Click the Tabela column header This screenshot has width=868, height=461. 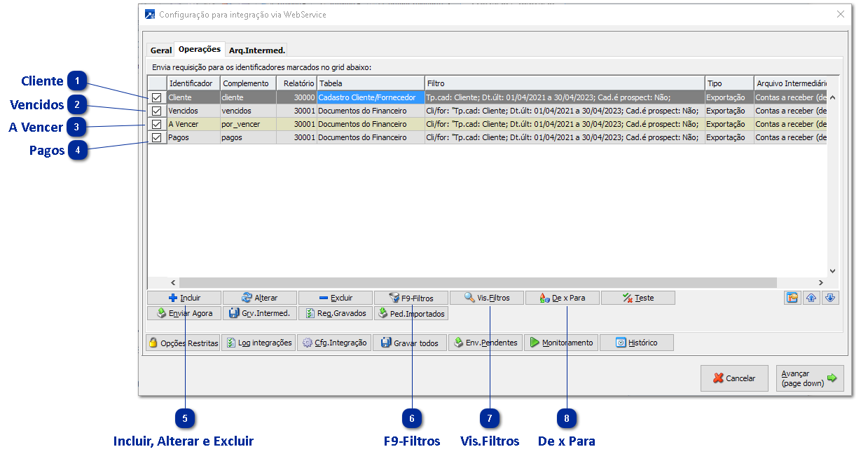[371, 83]
